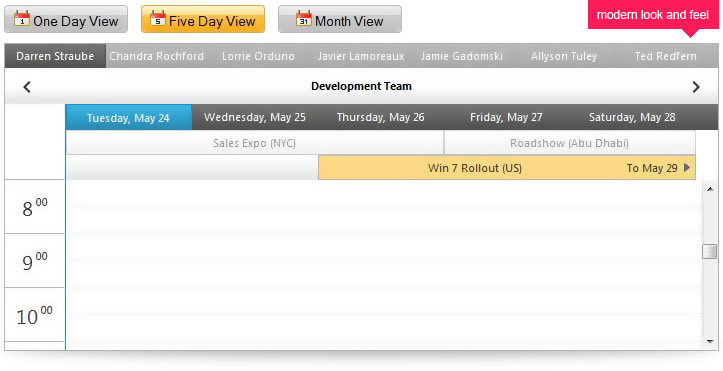
Task: Click the vertical scrollbar thumb
Action: click(710, 252)
